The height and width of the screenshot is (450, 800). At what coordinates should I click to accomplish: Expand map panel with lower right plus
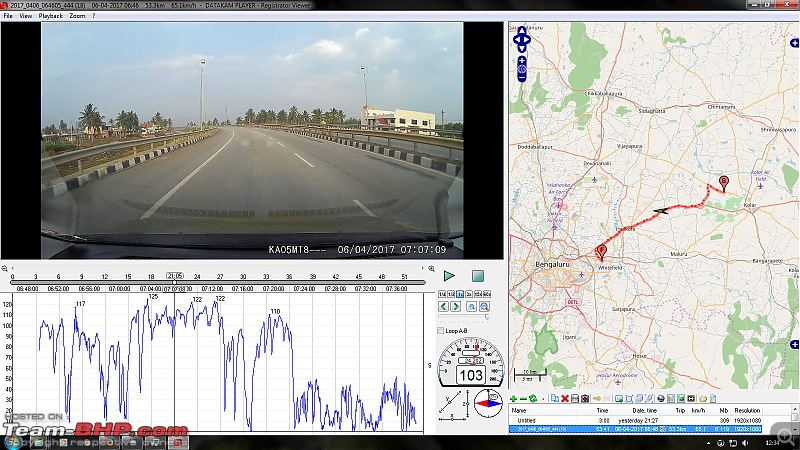[794, 344]
